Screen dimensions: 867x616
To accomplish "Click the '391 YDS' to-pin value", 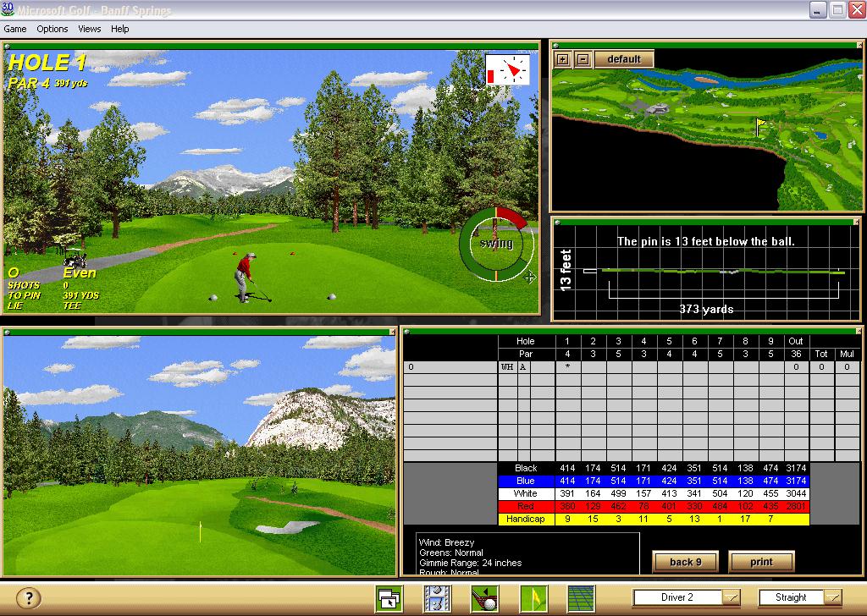I will [80, 295].
